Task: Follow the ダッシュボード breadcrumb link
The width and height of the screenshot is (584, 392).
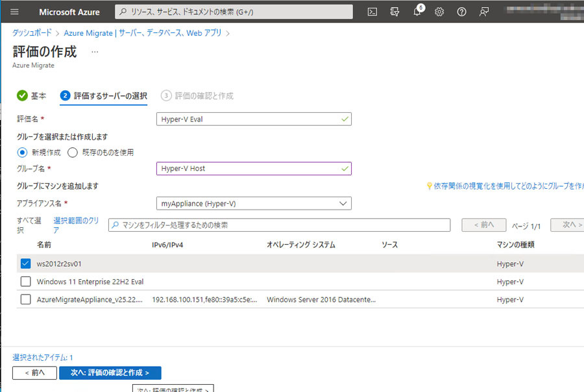Action: coord(32,33)
